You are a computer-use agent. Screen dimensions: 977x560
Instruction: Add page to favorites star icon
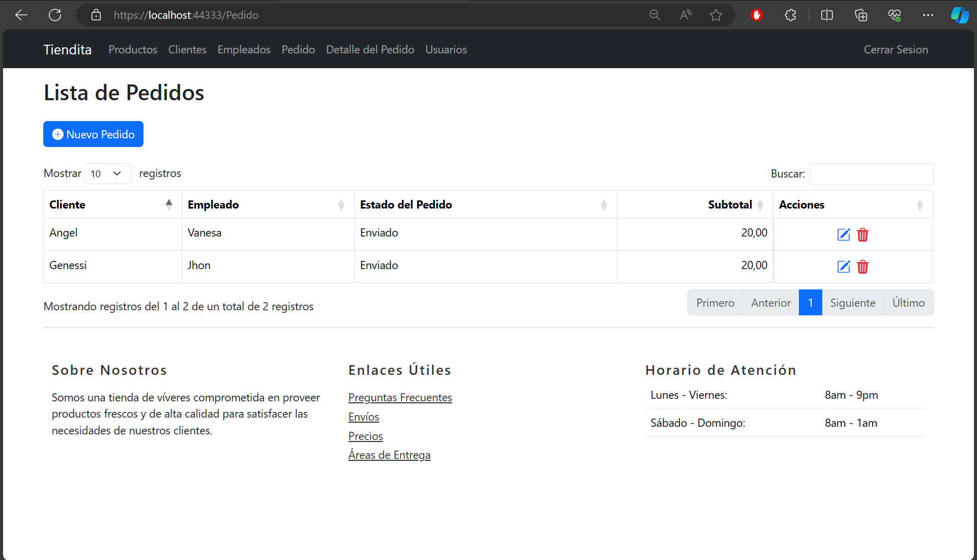point(715,15)
